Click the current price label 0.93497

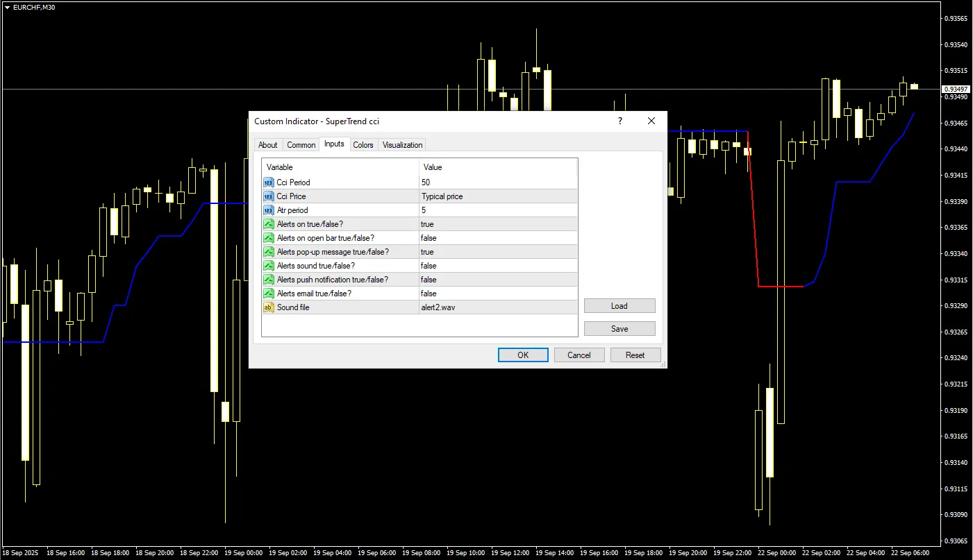click(x=956, y=90)
